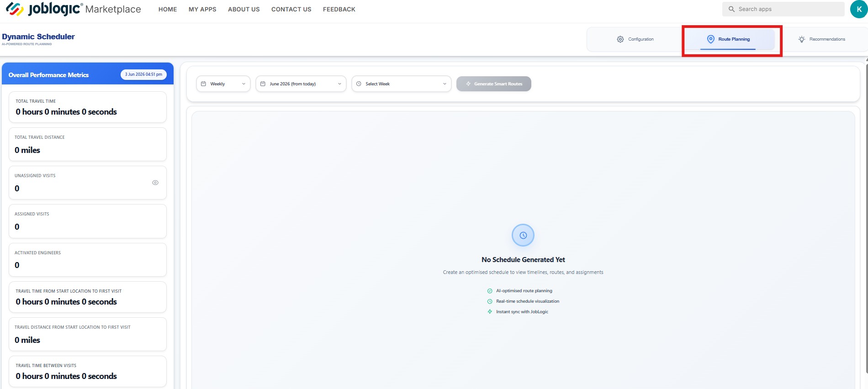868x389 pixels.
Task: Open the Weekly period dropdown
Action: coord(223,84)
